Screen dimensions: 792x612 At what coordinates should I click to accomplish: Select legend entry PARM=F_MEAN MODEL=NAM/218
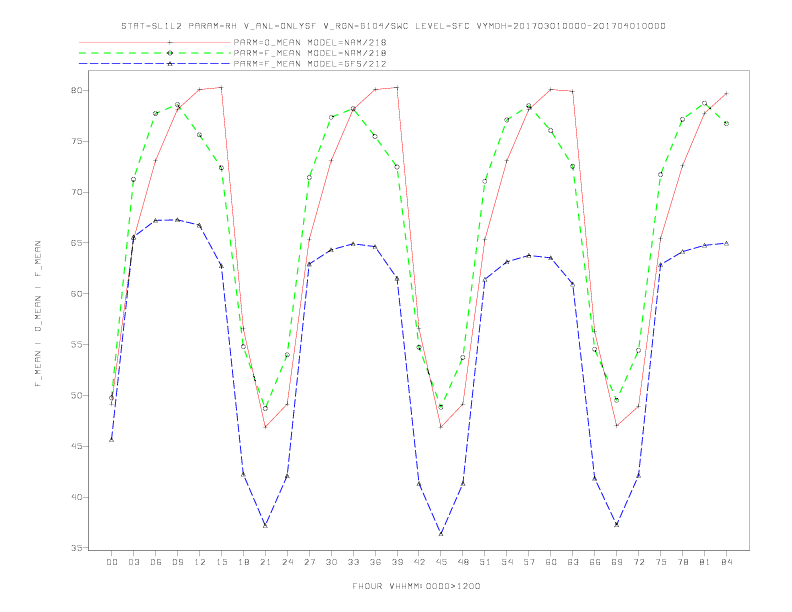pyautogui.click(x=310, y=53)
